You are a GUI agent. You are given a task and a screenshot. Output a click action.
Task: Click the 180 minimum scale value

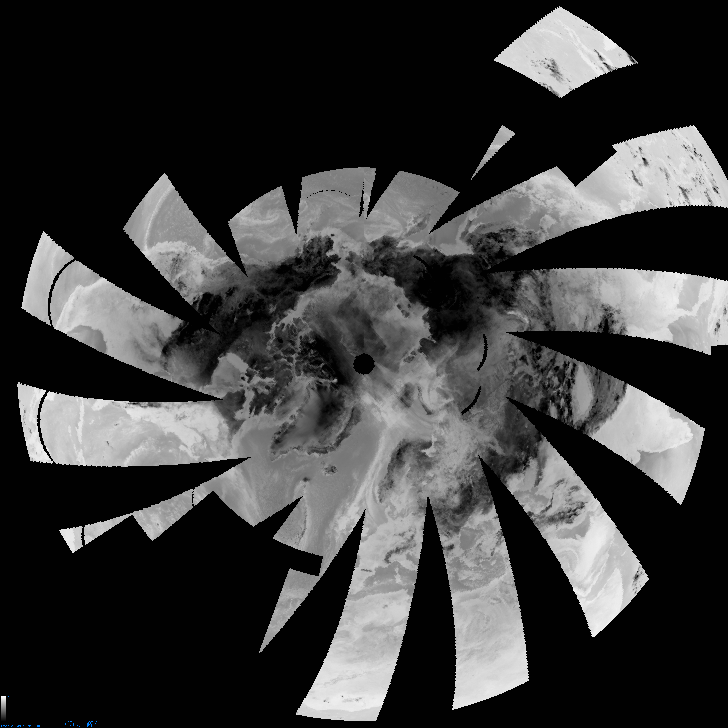point(9,722)
